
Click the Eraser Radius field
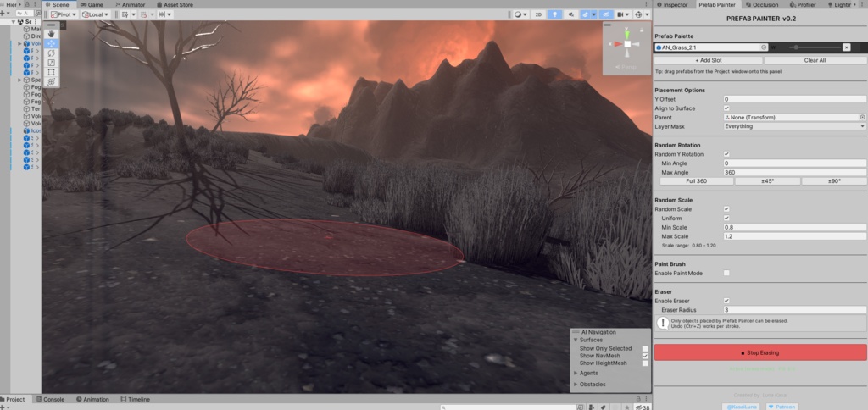(x=795, y=310)
